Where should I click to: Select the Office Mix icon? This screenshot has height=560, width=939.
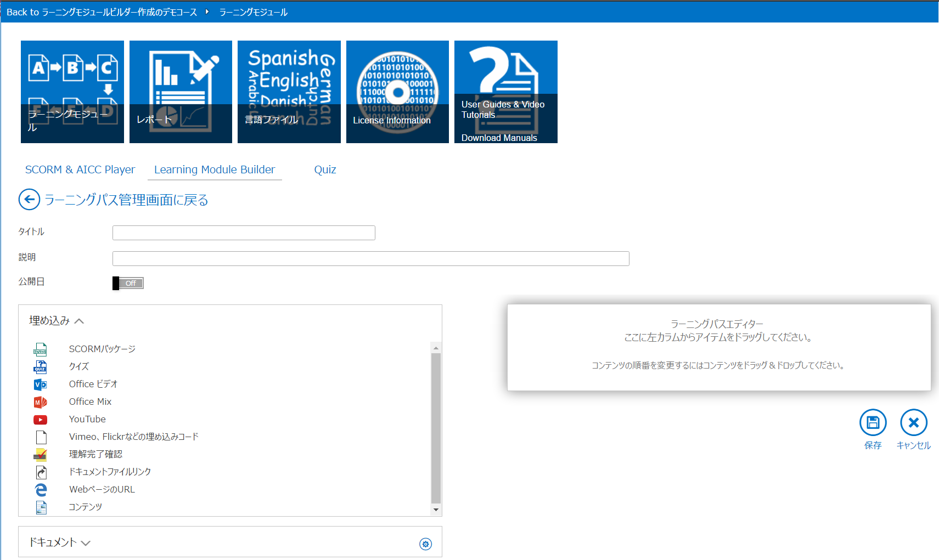click(41, 402)
